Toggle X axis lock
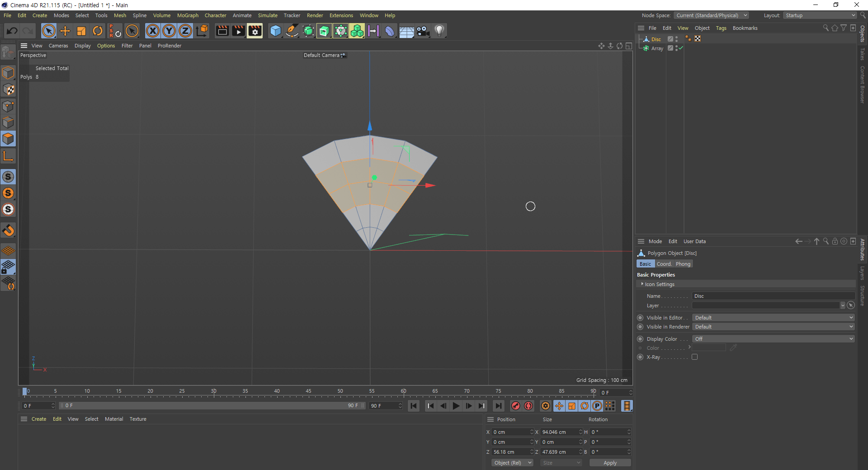868x470 pixels. coord(153,31)
